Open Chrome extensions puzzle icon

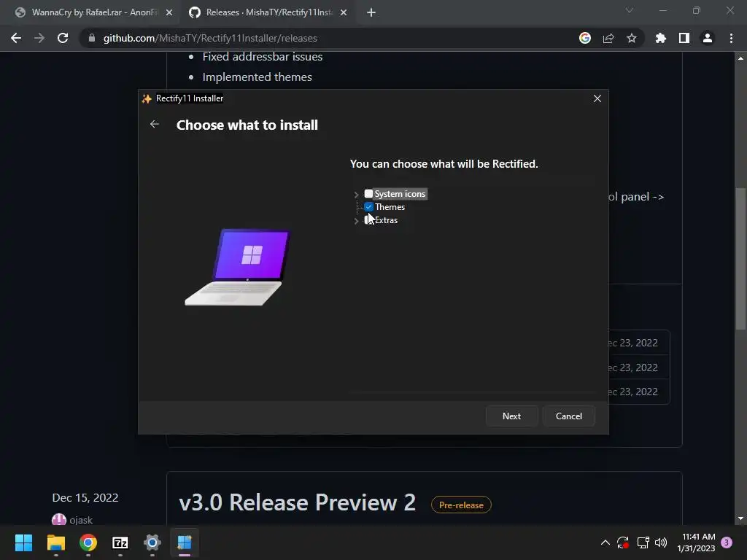[x=661, y=38]
